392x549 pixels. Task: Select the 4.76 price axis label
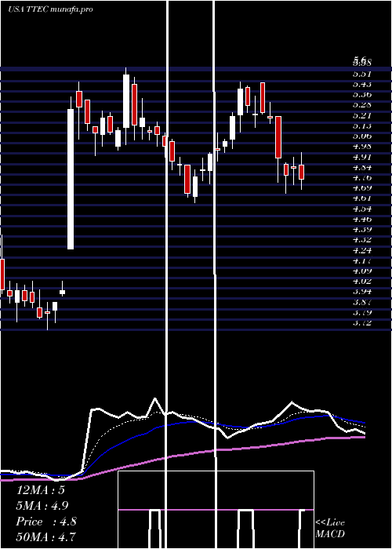click(361, 177)
